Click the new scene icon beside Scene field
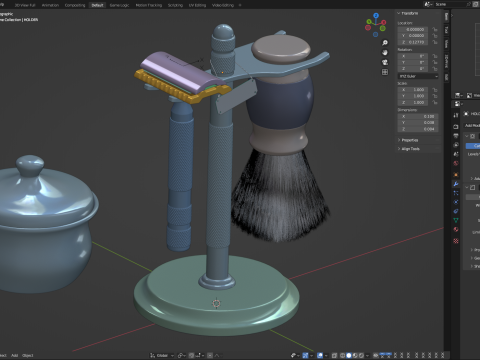 477,4
